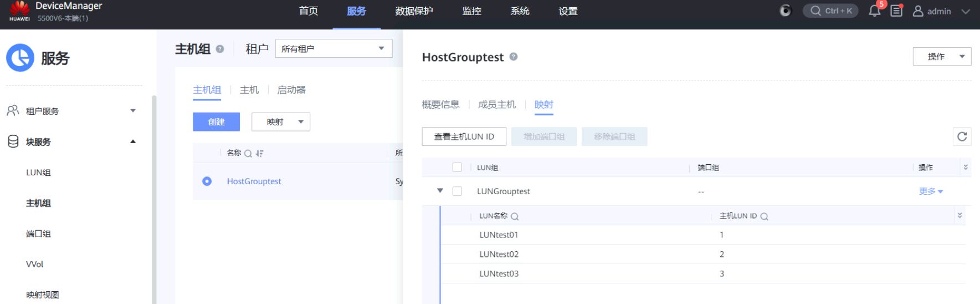
Task: Open the 租户 所有租户 dropdown
Action: click(x=333, y=49)
